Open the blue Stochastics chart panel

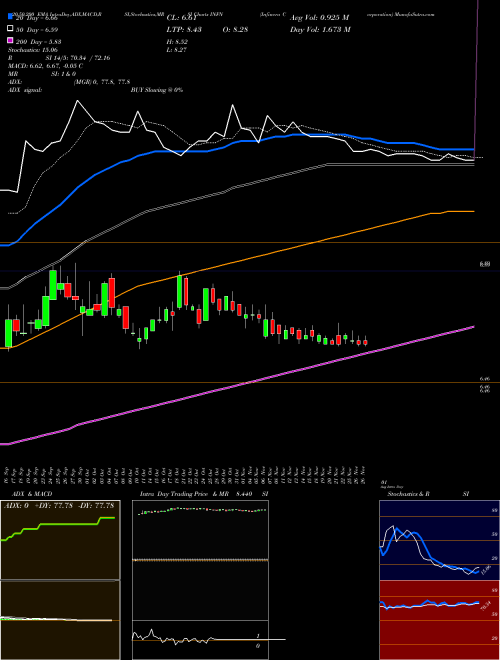(x=439, y=540)
